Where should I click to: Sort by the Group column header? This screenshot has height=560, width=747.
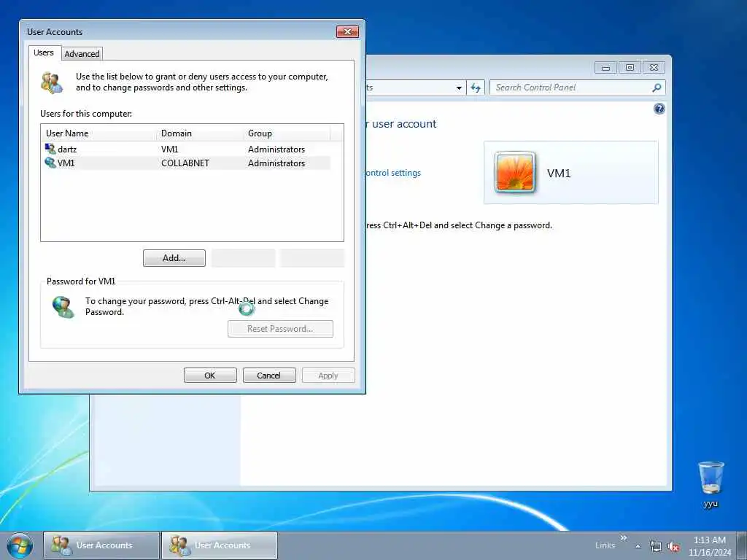click(286, 133)
